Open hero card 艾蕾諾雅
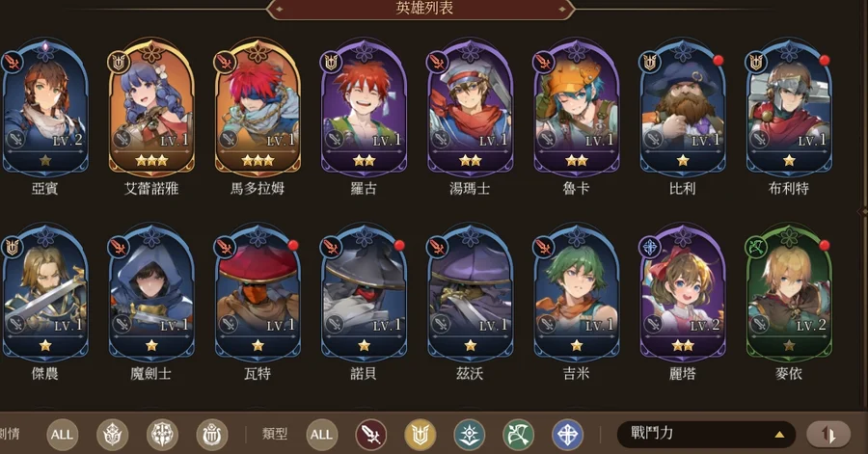 (x=151, y=108)
